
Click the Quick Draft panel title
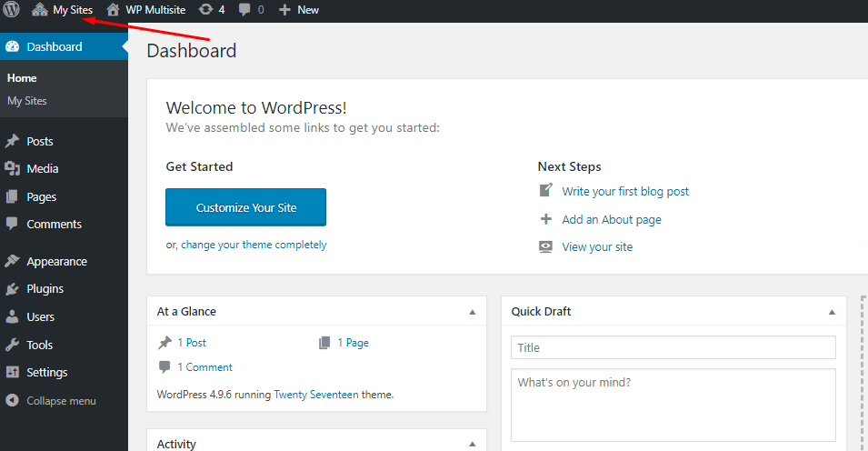[x=541, y=311]
